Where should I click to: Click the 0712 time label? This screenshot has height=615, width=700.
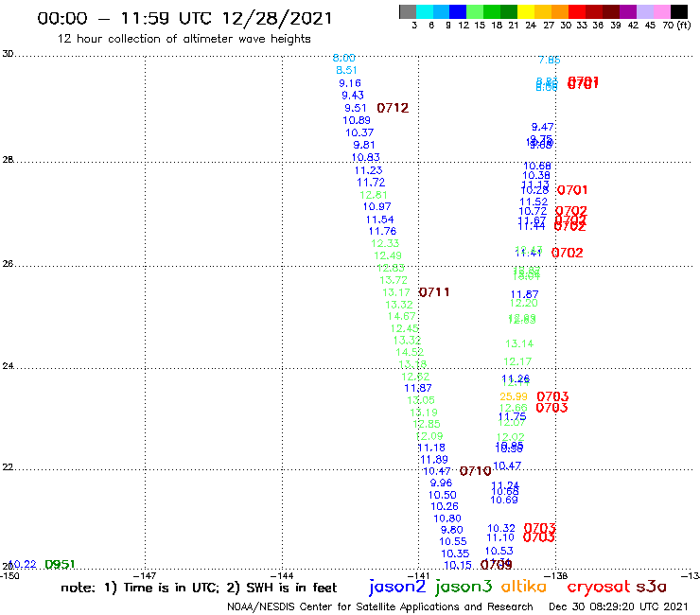[393, 108]
